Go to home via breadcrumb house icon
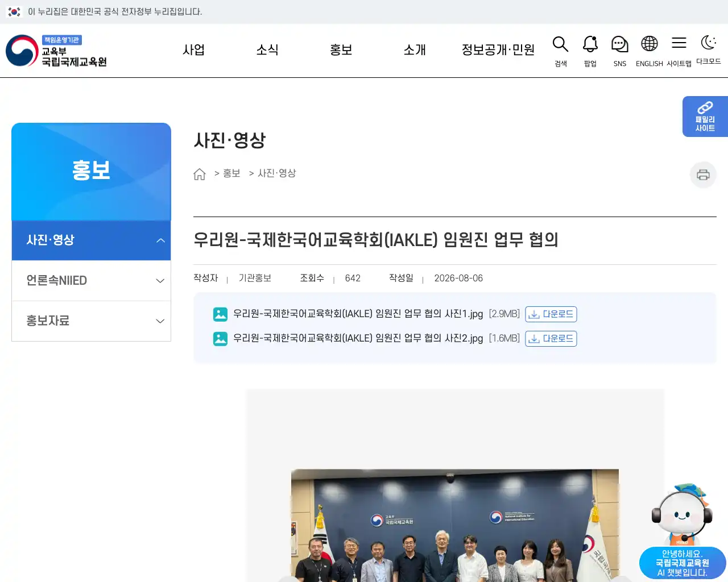The height and width of the screenshot is (582, 728). [x=200, y=174]
